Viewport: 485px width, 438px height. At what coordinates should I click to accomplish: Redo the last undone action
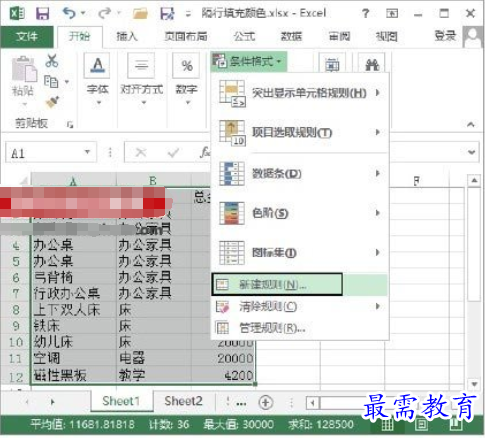(105, 13)
